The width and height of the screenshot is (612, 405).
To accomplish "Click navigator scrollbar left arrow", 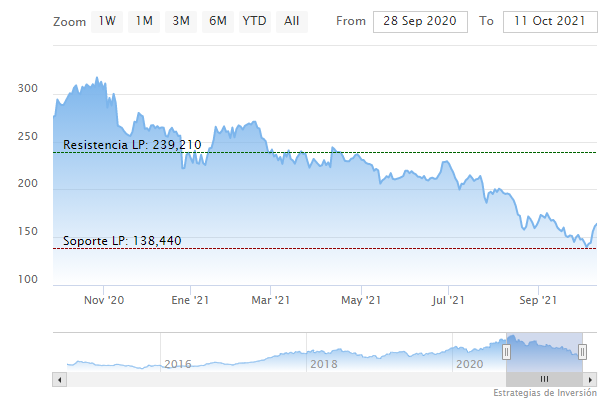I will pos(59,380).
